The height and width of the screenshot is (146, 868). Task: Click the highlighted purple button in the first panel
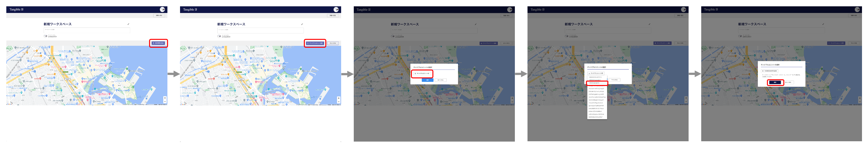pos(158,43)
